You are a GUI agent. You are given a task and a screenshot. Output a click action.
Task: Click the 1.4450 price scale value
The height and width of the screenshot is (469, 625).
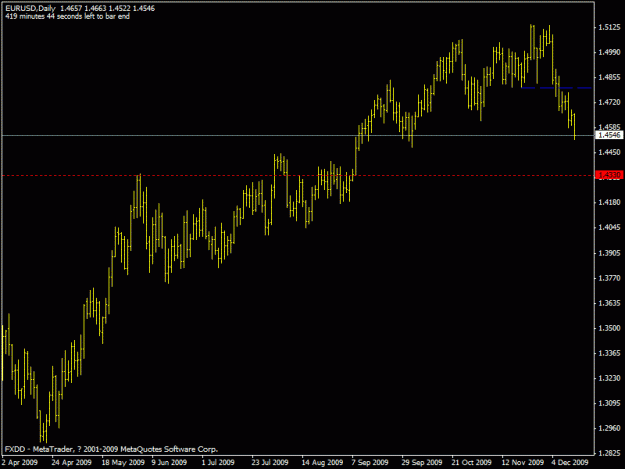pos(610,152)
